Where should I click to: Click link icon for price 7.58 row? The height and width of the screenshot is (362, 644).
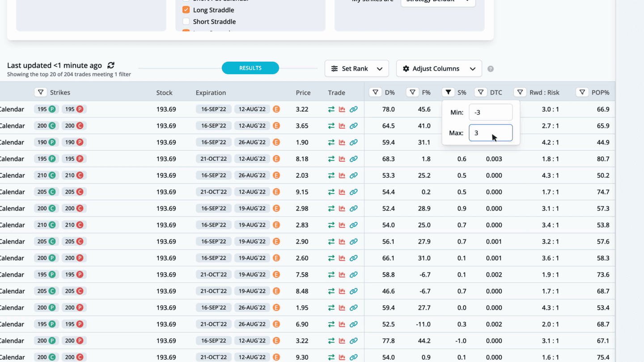pyautogui.click(x=353, y=275)
